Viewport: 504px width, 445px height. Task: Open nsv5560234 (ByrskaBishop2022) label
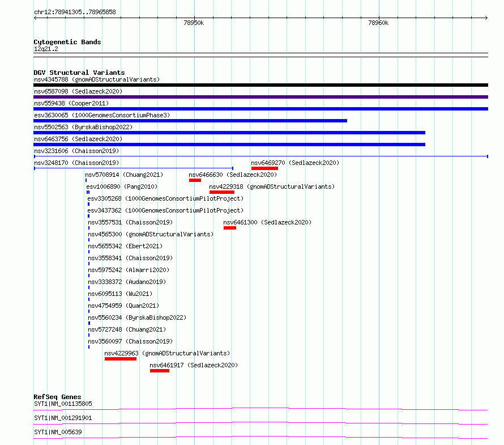pyautogui.click(x=137, y=317)
